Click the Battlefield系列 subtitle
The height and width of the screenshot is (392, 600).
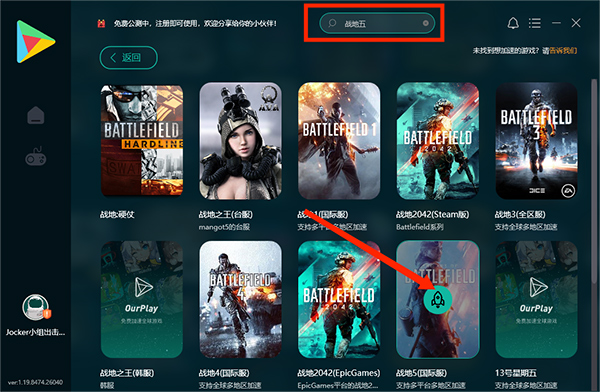[x=420, y=227]
